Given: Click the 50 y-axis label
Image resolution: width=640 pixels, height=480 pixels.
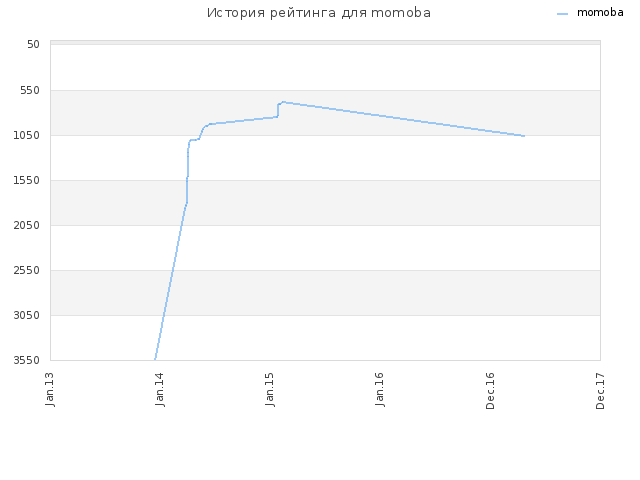Looking at the screenshot, I should click(33, 44).
